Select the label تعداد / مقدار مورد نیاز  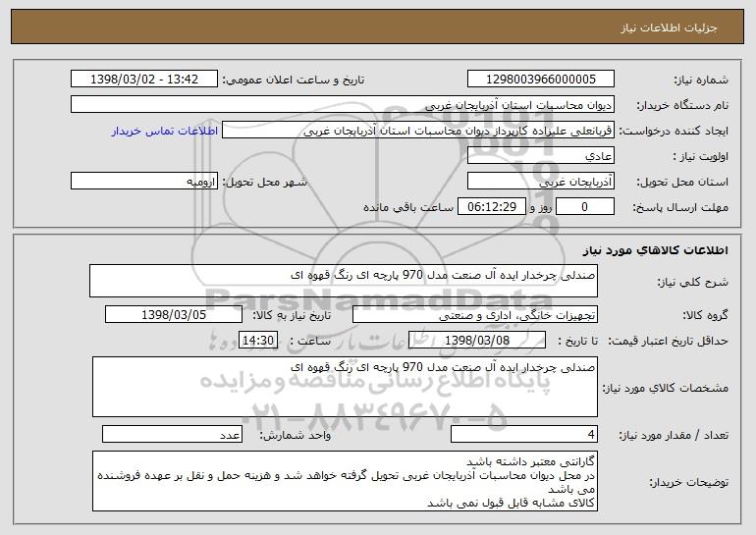674,435
